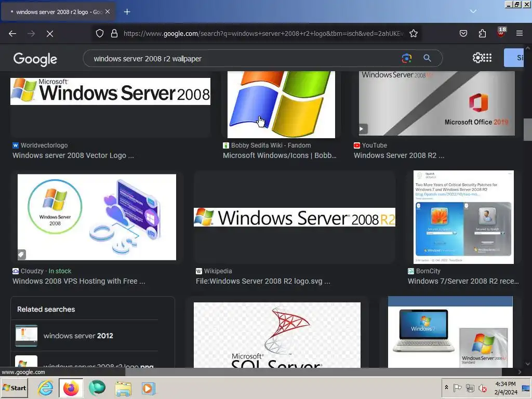Go back to the previous page
Viewport: 532px width, 399px height.
pyautogui.click(x=12, y=34)
